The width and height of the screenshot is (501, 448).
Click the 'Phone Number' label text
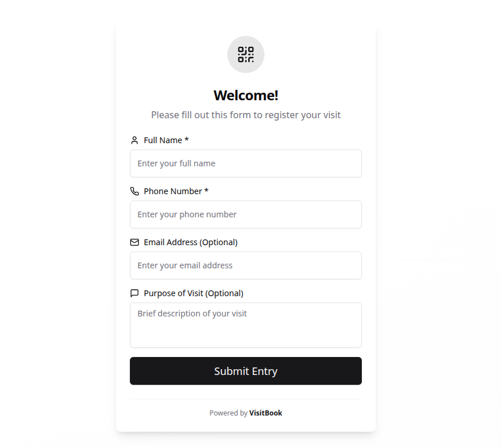173,191
